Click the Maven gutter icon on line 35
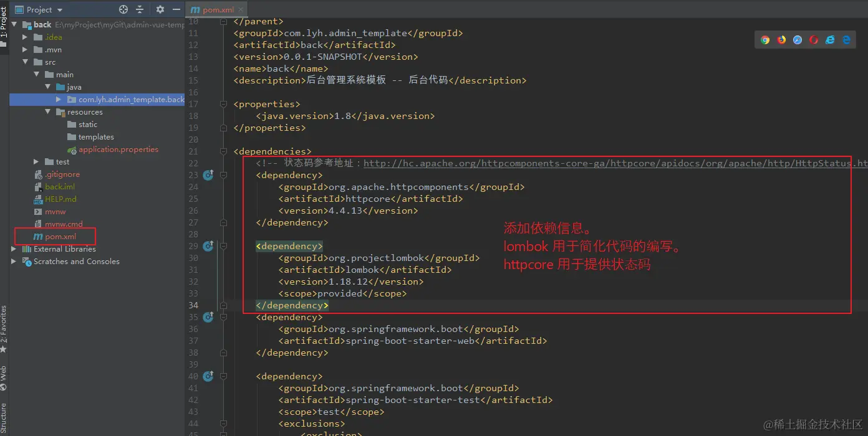Image resolution: width=868 pixels, height=436 pixels. (208, 317)
